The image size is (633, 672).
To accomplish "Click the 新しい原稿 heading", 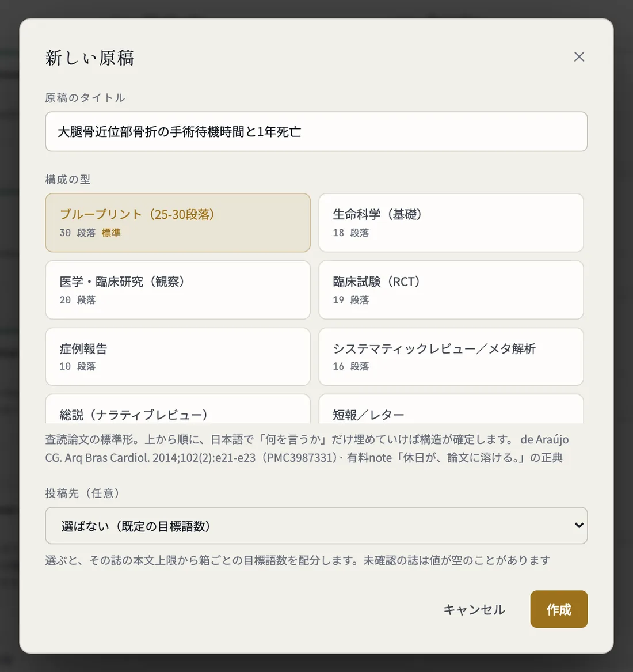I will [x=90, y=58].
